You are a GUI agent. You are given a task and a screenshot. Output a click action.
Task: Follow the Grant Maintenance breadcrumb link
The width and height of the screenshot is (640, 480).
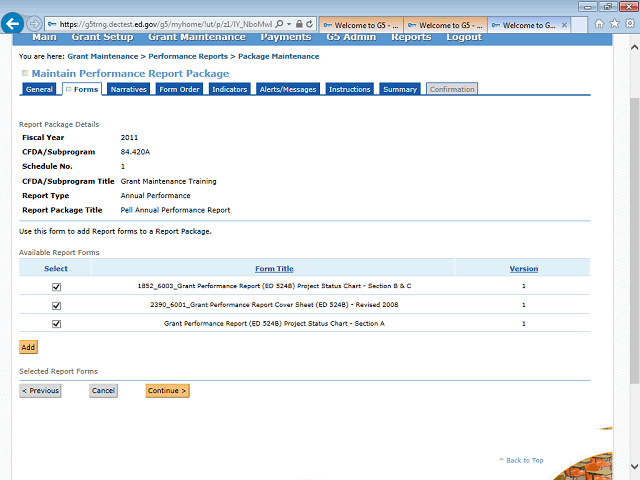pos(103,56)
